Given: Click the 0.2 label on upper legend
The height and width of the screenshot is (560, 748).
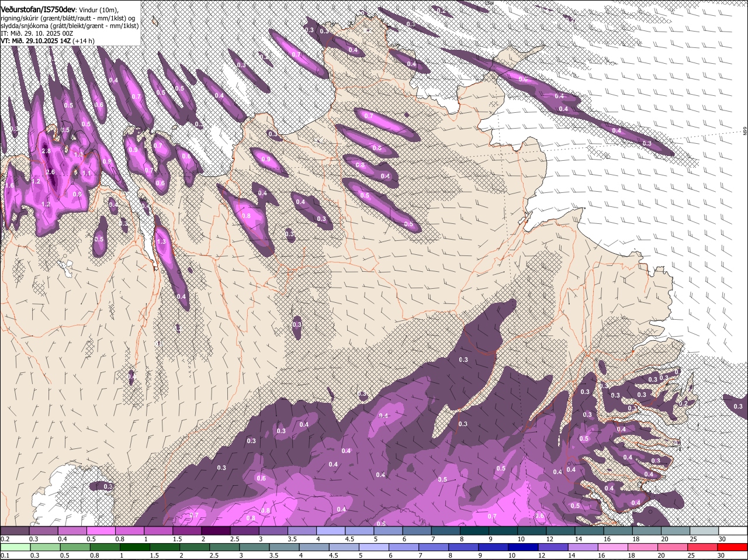Looking at the screenshot, I should click(x=5, y=539).
